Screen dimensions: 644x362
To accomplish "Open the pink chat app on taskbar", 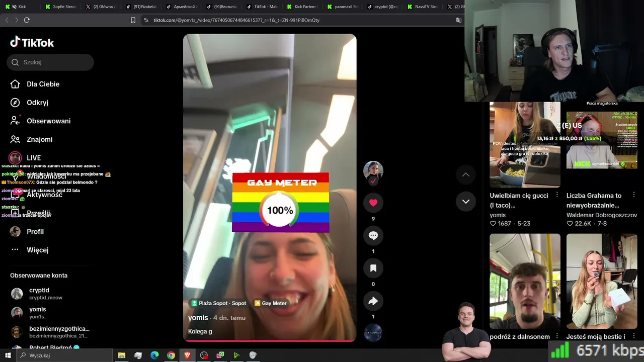I will 220,355.
